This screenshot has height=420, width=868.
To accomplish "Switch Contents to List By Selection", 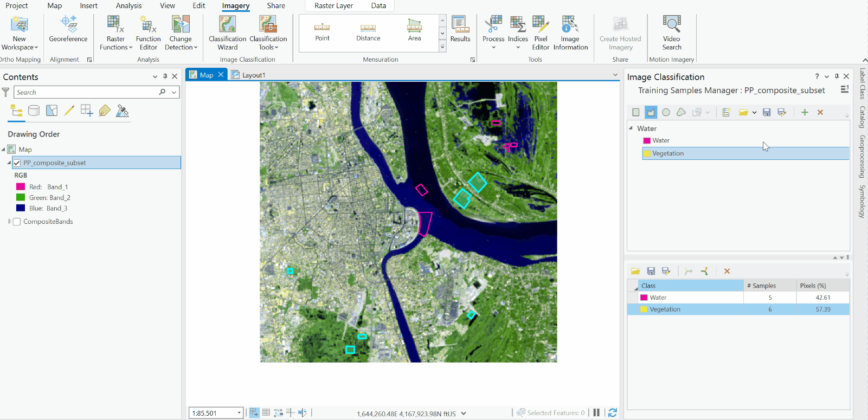I will pyautogui.click(x=52, y=111).
